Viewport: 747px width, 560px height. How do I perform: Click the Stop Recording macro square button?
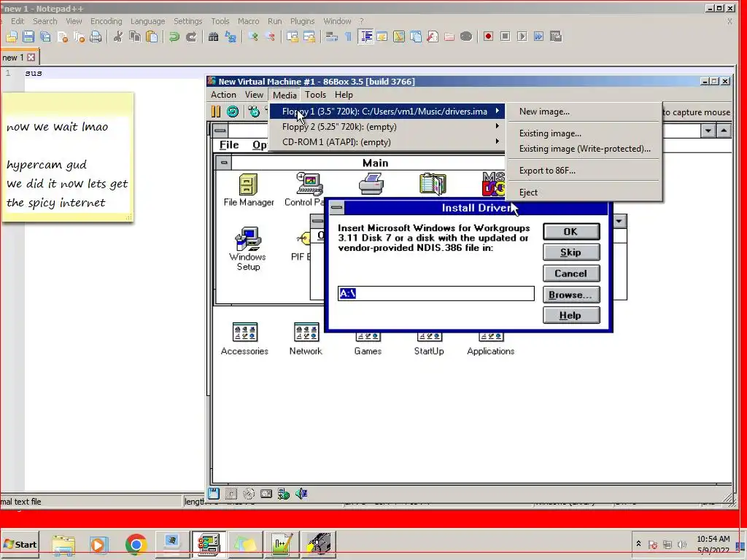505,36
